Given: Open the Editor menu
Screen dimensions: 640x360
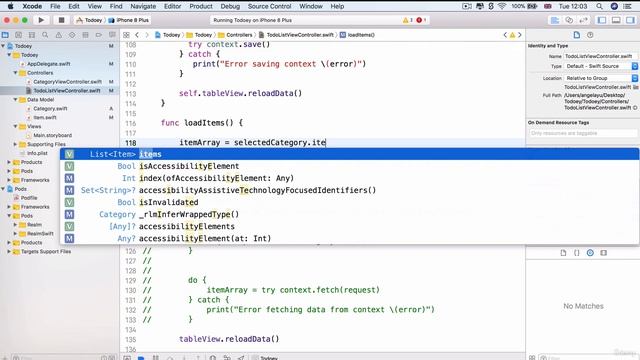Looking at the screenshot, I should 172,6.
